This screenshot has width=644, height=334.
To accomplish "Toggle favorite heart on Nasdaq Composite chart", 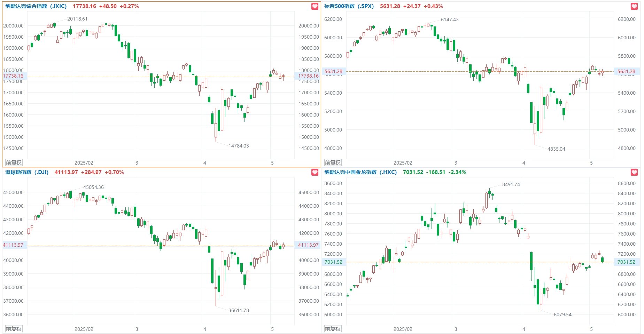I will [315, 6].
